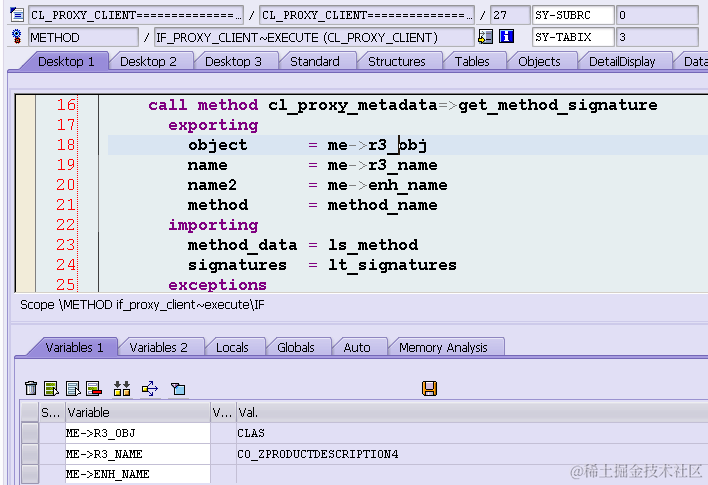Click the orange floppy disk save icon

tap(429, 388)
